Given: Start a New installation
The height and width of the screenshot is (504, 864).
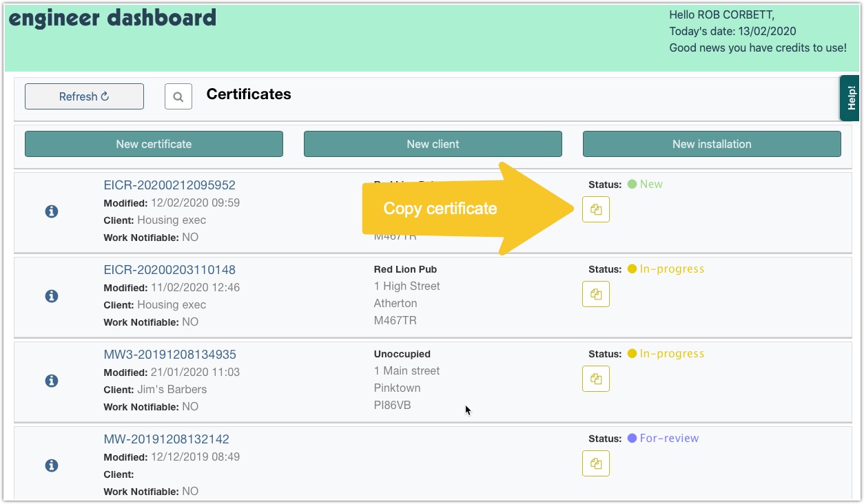Looking at the screenshot, I should [x=712, y=144].
